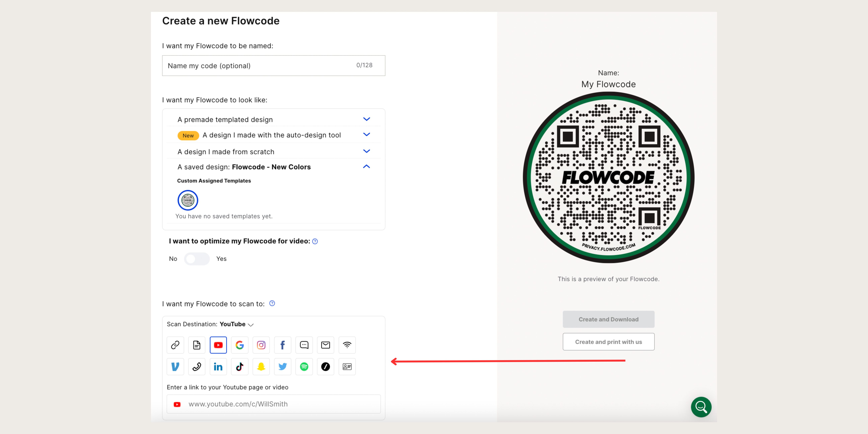Choose Facebook as scan destination
Image resolution: width=868 pixels, height=434 pixels.
(283, 345)
